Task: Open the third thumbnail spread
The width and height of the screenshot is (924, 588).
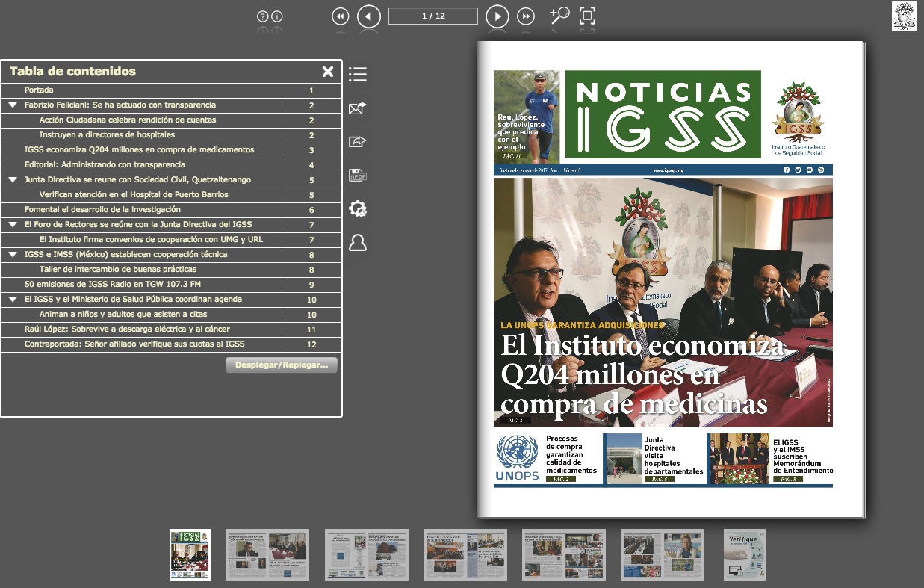Action: pos(367,554)
